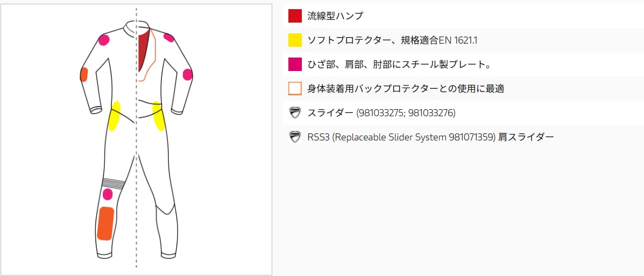Click the large orange shin slider marker
Viewport: 644px width, 276px height.
click(105, 223)
